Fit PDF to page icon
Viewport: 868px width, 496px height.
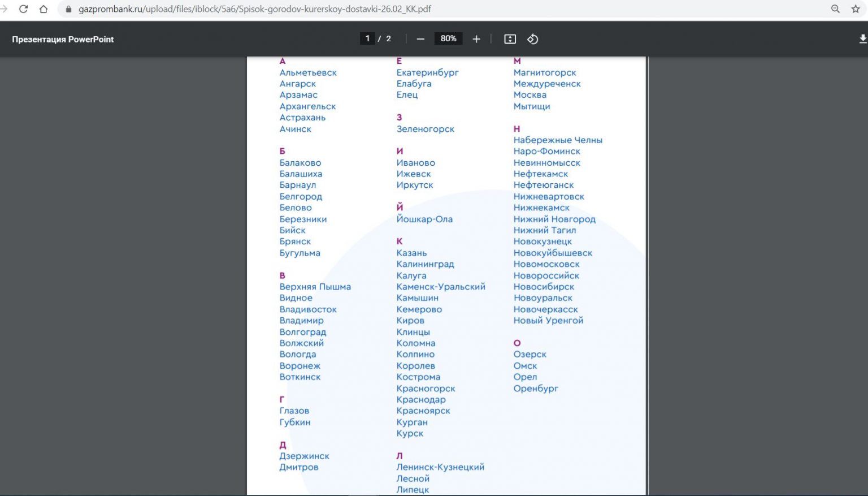pos(510,39)
